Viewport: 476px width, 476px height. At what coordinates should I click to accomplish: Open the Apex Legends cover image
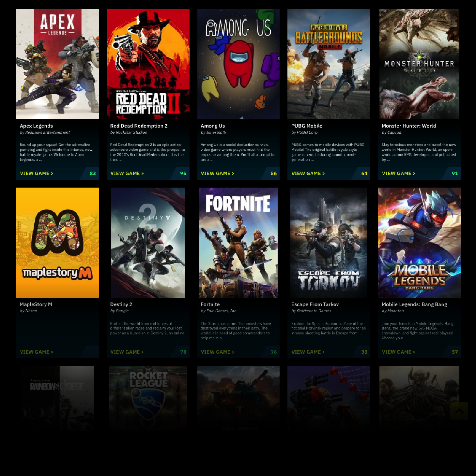coord(57,64)
